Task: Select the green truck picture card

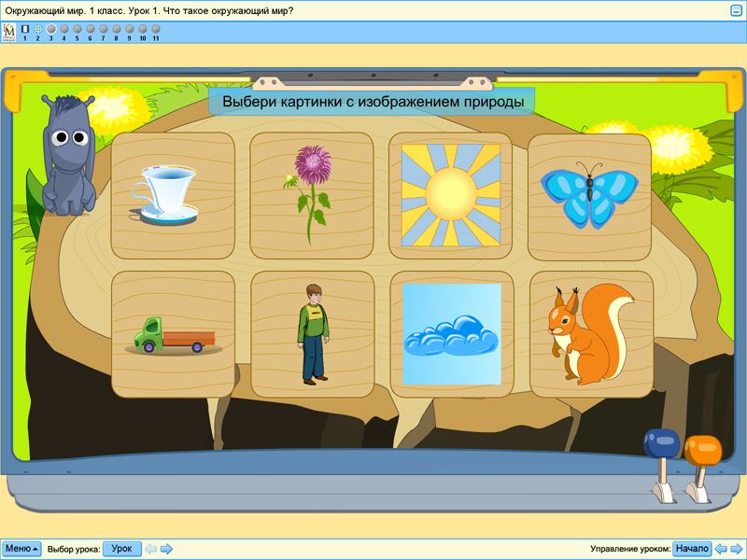Action: coord(174,334)
